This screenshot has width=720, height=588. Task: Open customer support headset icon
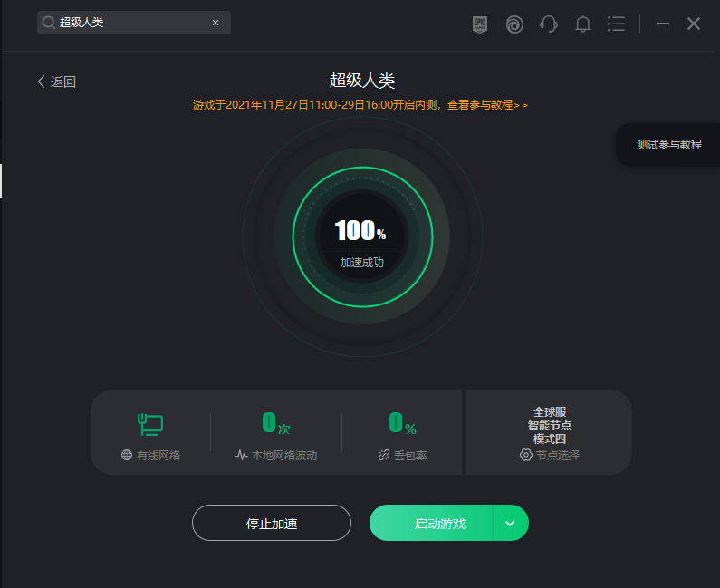549,24
